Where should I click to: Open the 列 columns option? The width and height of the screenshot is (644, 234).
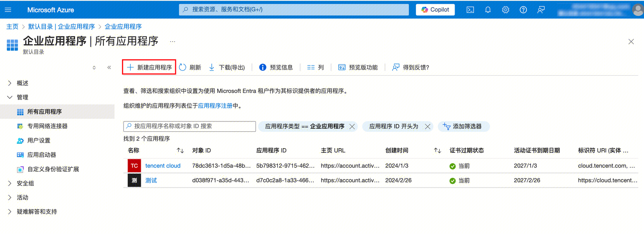(x=316, y=67)
